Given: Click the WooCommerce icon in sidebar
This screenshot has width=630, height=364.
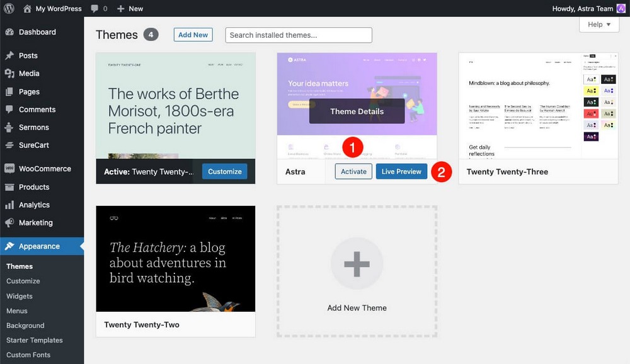Looking at the screenshot, I should click(9, 169).
